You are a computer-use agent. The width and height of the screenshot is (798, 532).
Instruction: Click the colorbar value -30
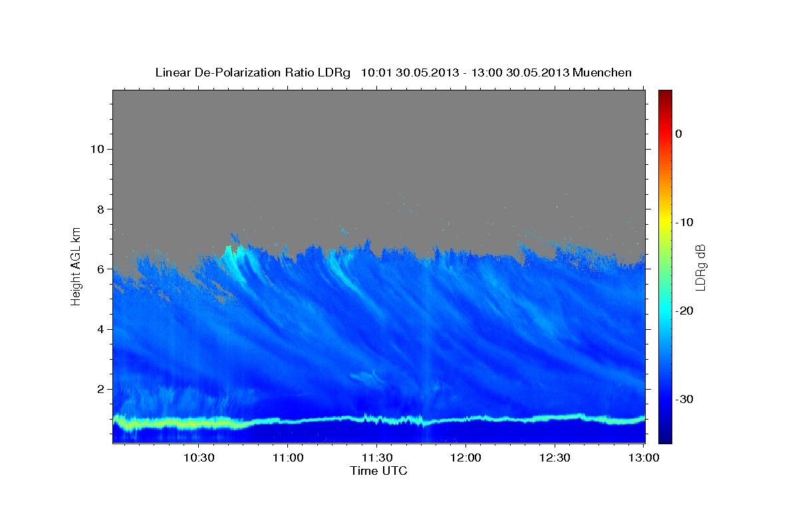tap(685, 399)
